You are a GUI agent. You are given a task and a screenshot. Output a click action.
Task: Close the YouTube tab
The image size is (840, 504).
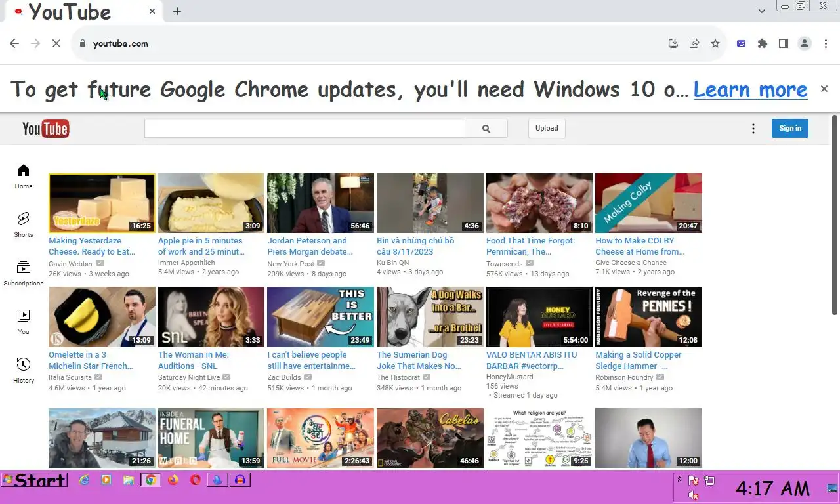[153, 11]
